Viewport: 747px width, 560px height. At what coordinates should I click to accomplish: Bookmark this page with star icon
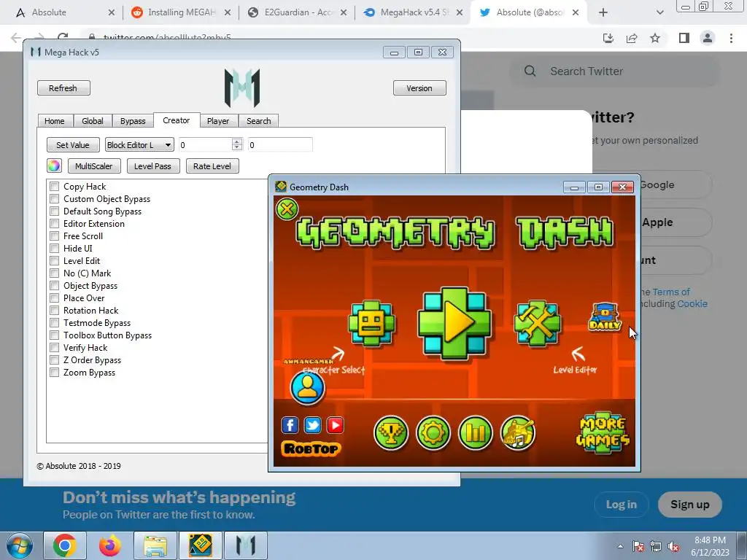(x=655, y=38)
